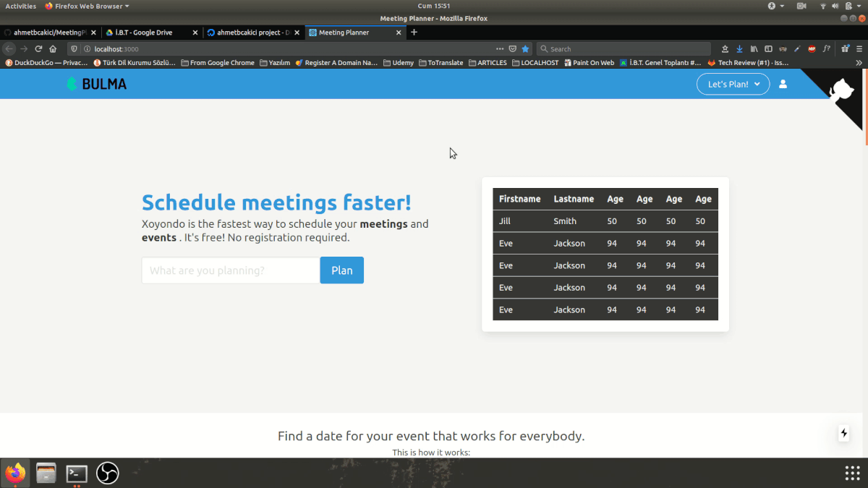The image size is (868, 488).
Task: Open the Downloads arrow in toolbar
Action: coord(739,49)
